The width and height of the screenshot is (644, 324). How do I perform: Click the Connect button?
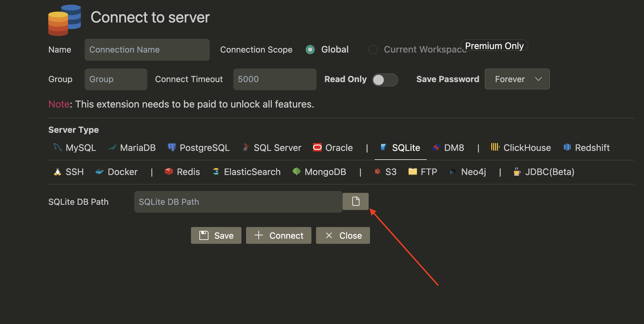point(278,235)
